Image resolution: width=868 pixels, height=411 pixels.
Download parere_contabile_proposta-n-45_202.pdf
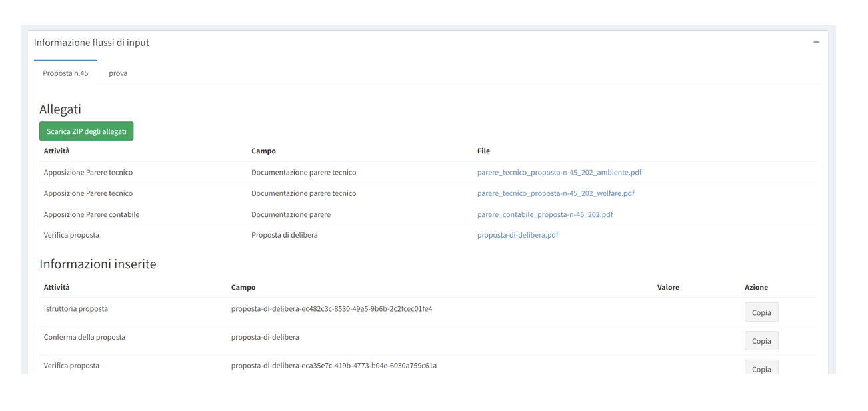(x=545, y=215)
